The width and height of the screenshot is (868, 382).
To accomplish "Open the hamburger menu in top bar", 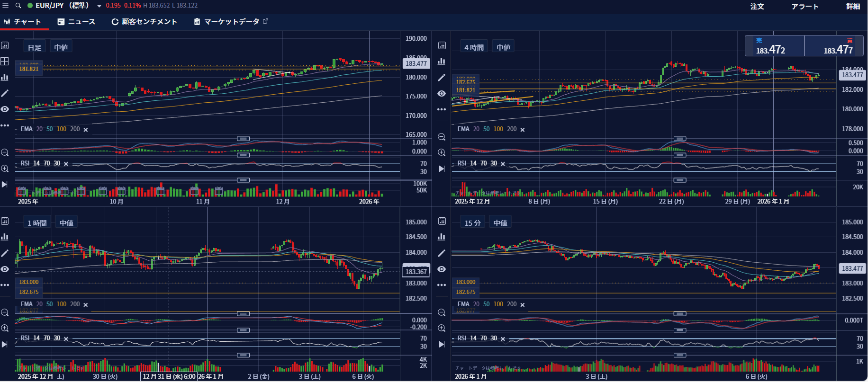I will (6, 6).
